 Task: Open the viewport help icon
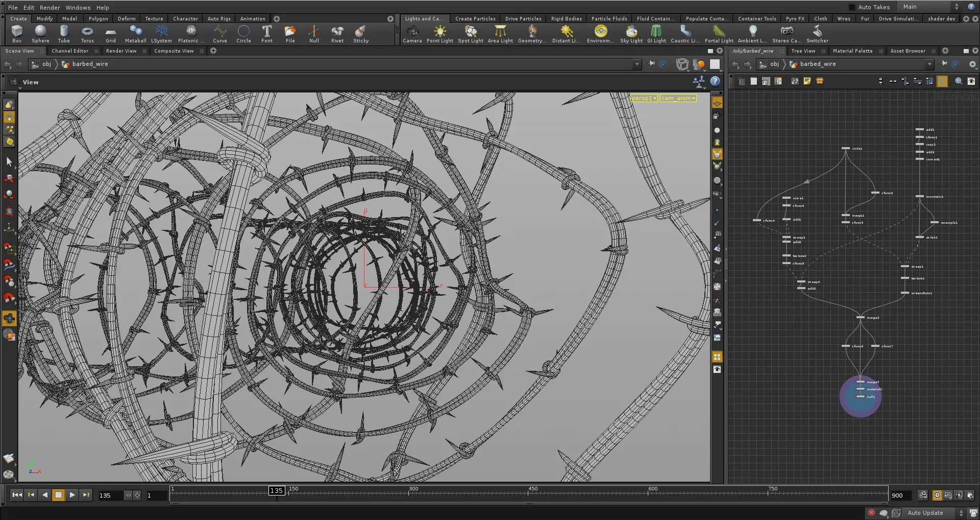715,81
